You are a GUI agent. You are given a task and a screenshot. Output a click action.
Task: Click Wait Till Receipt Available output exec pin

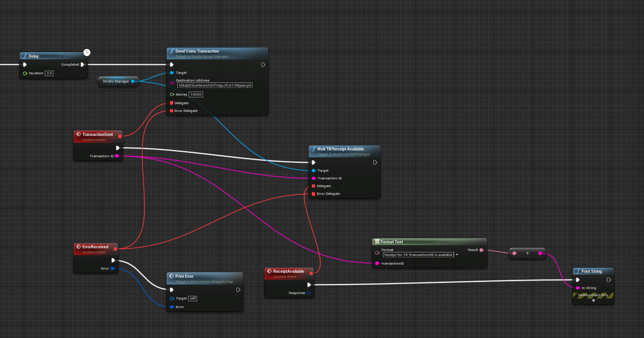tap(375, 162)
